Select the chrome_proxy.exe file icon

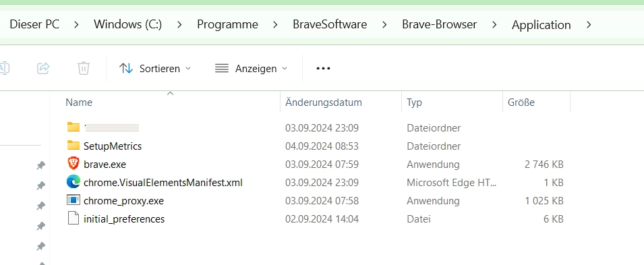pos(73,200)
